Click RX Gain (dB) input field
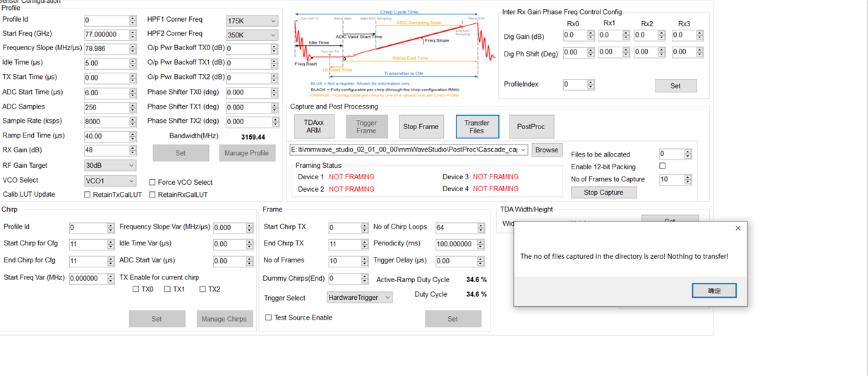 106,150
